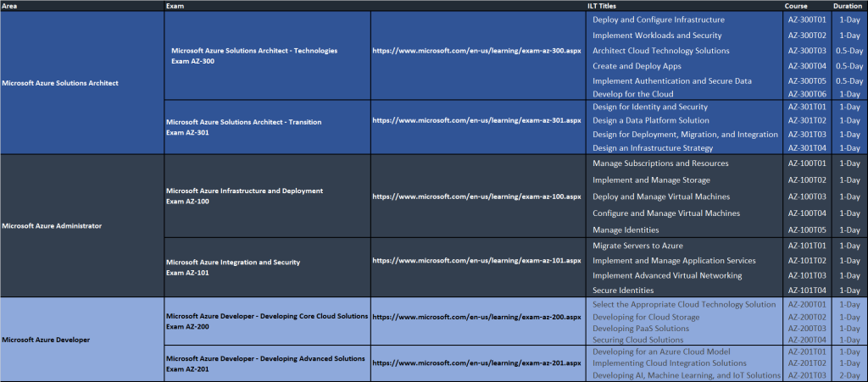This screenshot has width=868, height=382.
Task: Click Select the Appropriate Cloud Technology Solution
Action: pyautogui.click(x=684, y=305)
